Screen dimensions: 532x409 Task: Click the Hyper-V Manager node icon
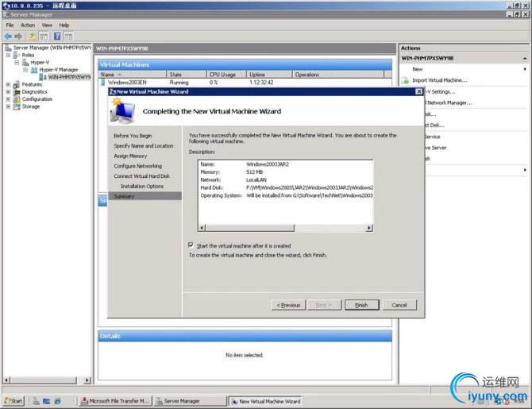[x=34, y=70]
